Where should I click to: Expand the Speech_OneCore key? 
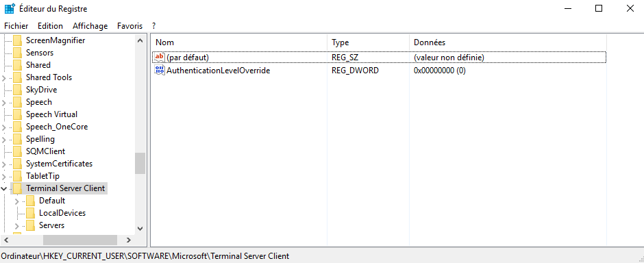[x=4, y=127]
